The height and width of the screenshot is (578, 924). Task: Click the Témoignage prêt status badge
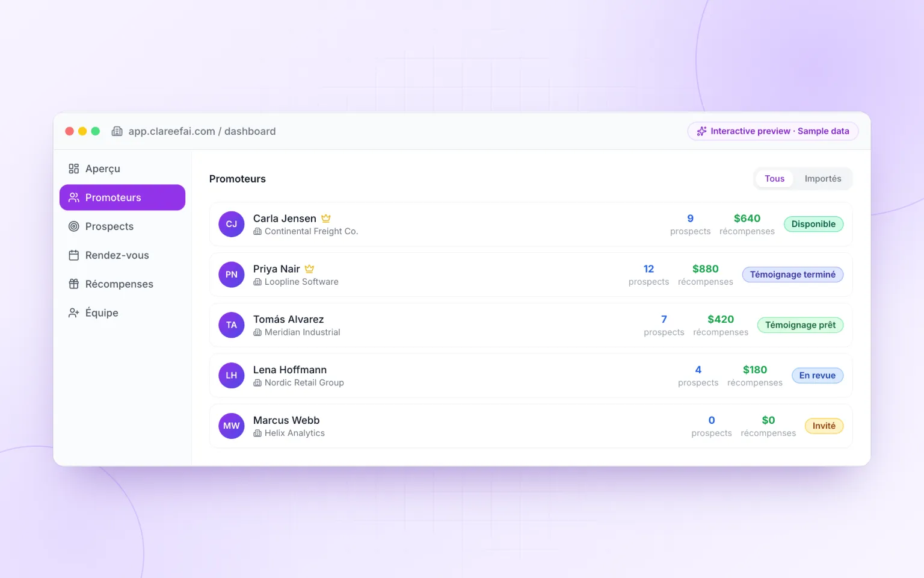point(800,325)
